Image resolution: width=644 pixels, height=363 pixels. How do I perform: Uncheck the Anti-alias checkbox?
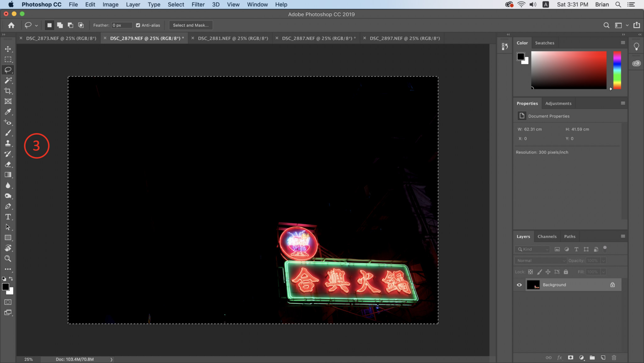[138, 25]
